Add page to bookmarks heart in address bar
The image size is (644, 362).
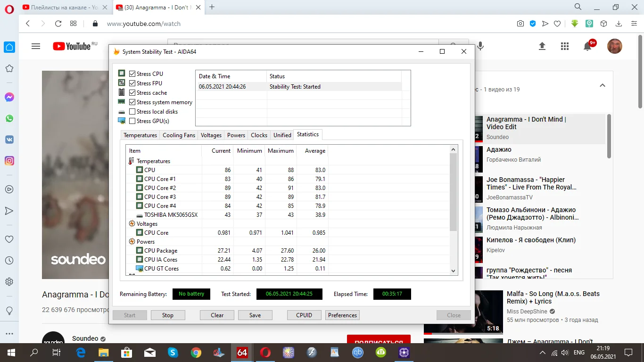point(557,24)
